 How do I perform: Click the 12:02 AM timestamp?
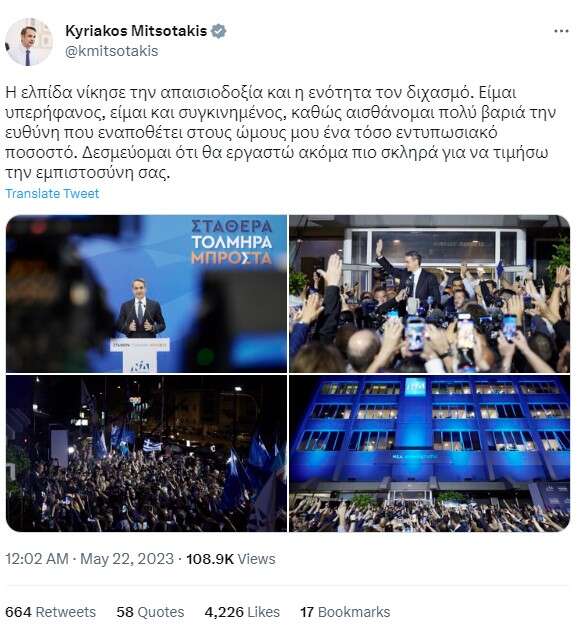click(36, 559)
